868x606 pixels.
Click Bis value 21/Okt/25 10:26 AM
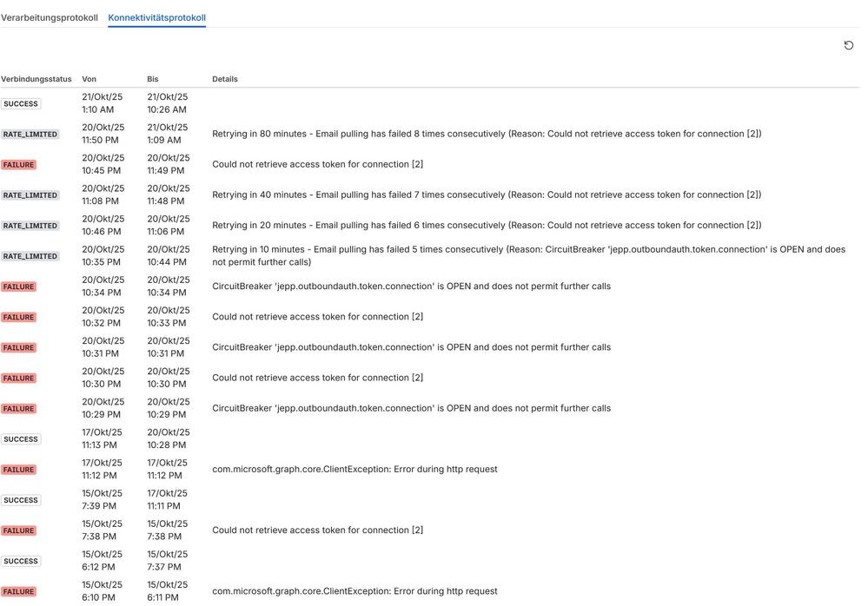[167, 103]
